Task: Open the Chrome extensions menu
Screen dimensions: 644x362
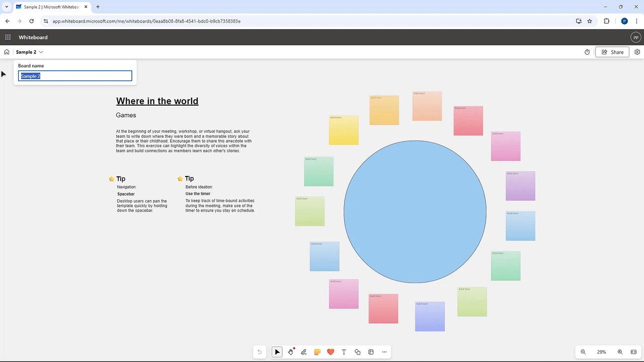Action: point(606,21)
